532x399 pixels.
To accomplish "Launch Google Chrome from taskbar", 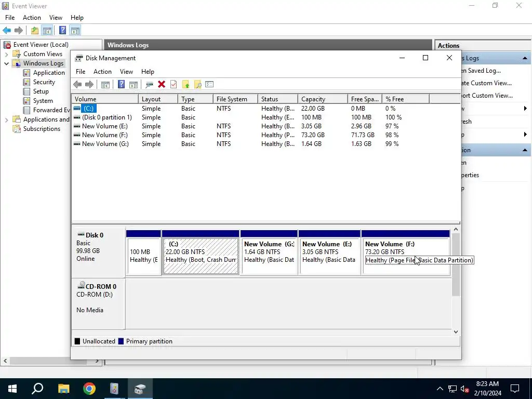I will pyautogui.click(x=89, y=389).
